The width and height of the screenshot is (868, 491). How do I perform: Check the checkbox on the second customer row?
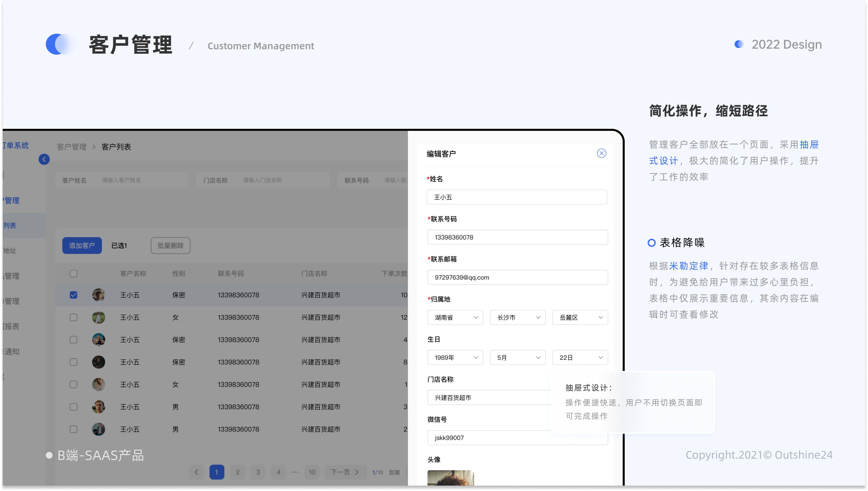[x=73, y=317]
